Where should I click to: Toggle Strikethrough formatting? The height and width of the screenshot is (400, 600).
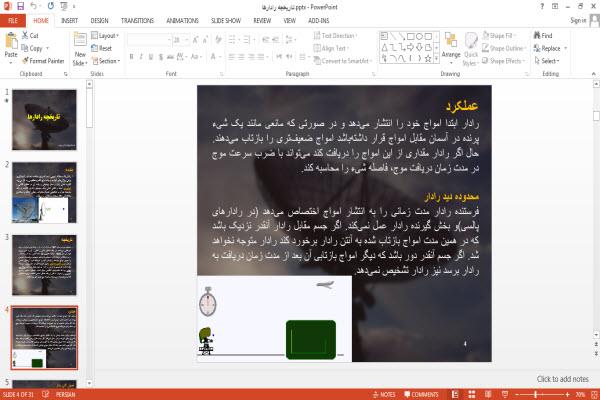tap(170, 57)
